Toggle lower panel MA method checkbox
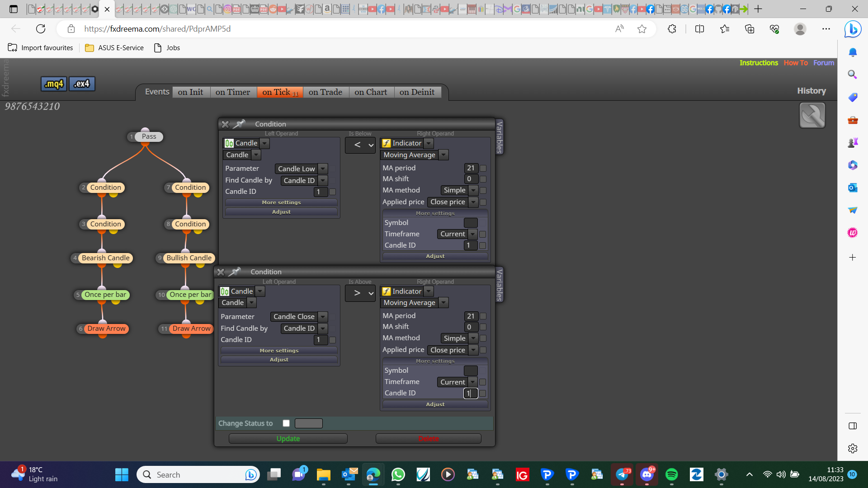The image size is (868, 488). (483, 338)
